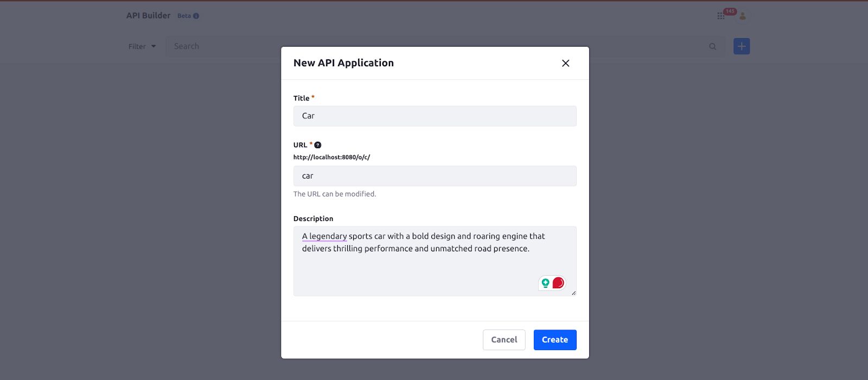Click inside the Description text area
868x380 pixels.
point(435,261)
